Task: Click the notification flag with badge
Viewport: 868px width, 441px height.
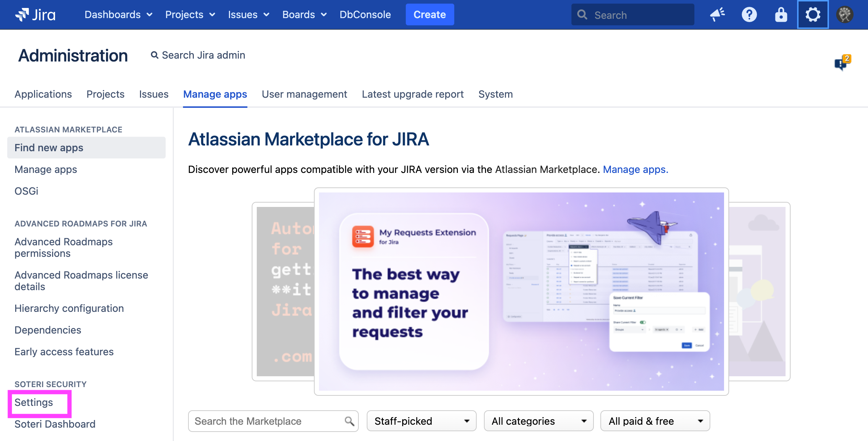Action: click(x=842, y=63)
